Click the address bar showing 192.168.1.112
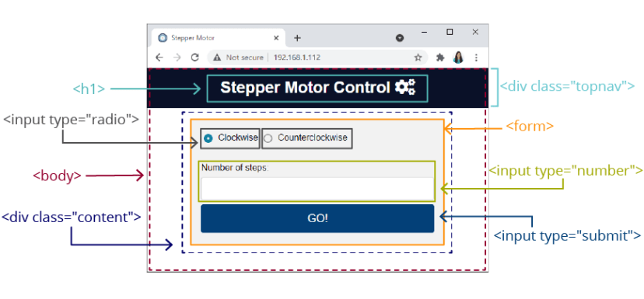This screenshot has width=644, height=299. pos(297,57)
